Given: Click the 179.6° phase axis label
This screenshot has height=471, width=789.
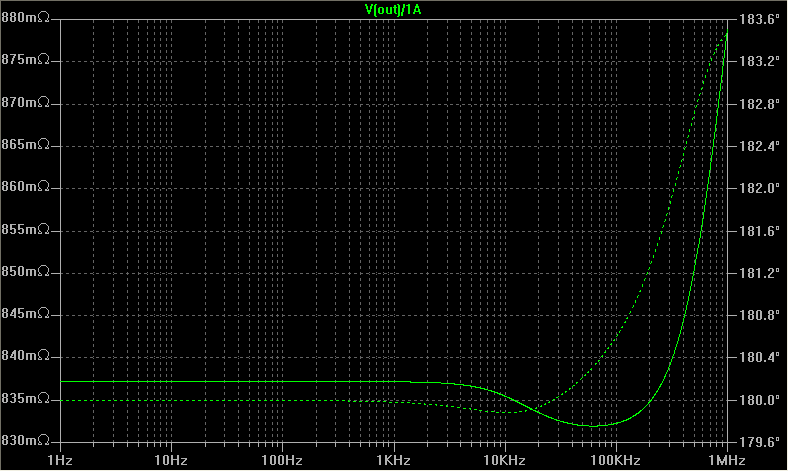Looking at the screenshot, I should (x=759, y=442).
